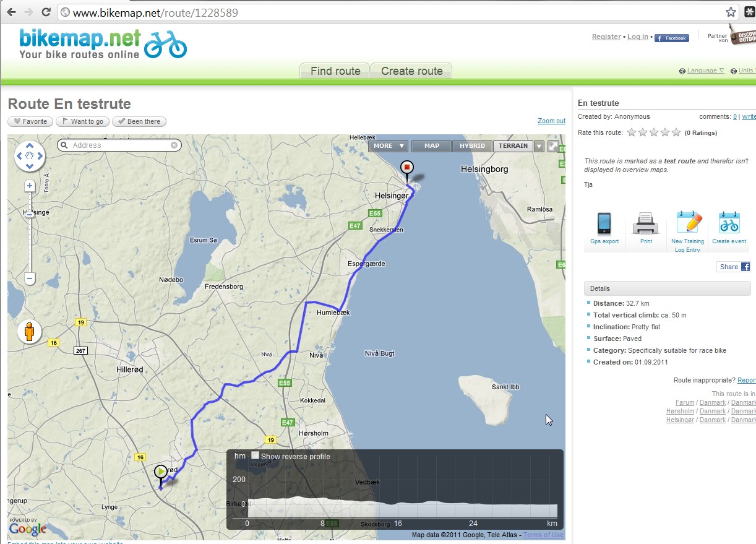The height and width of the screenshot is (544, 756).
Task: Collapse the Details section header
Action: pyautogui.click(x=668, y=288)
